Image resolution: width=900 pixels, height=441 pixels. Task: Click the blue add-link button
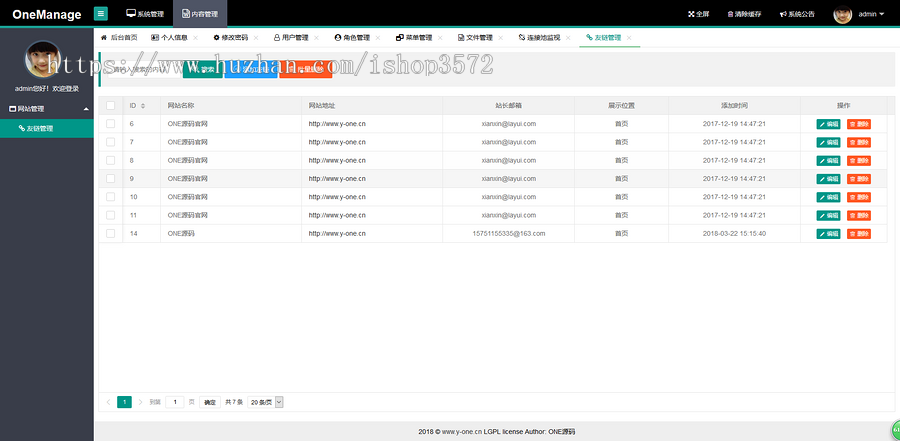[250, 69]
